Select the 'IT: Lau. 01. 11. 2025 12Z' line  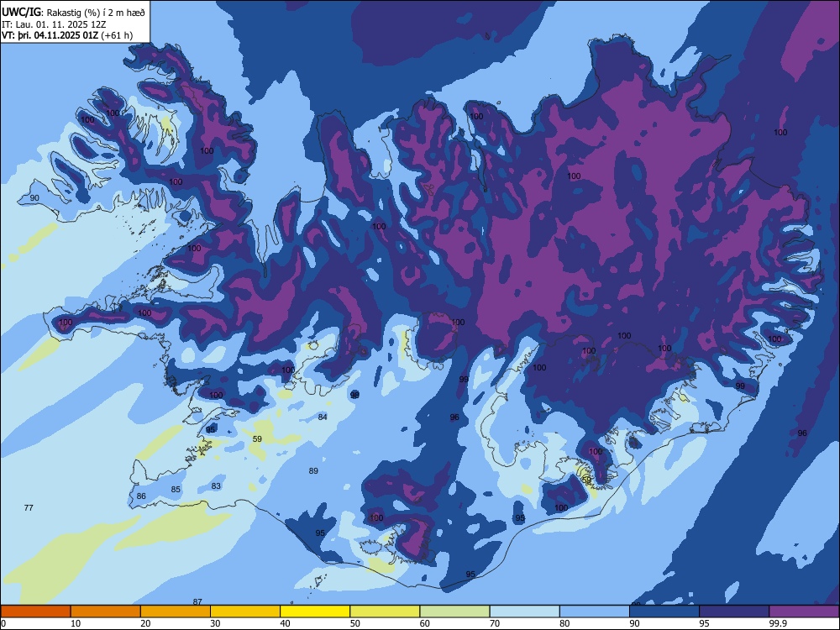point(54,24)
